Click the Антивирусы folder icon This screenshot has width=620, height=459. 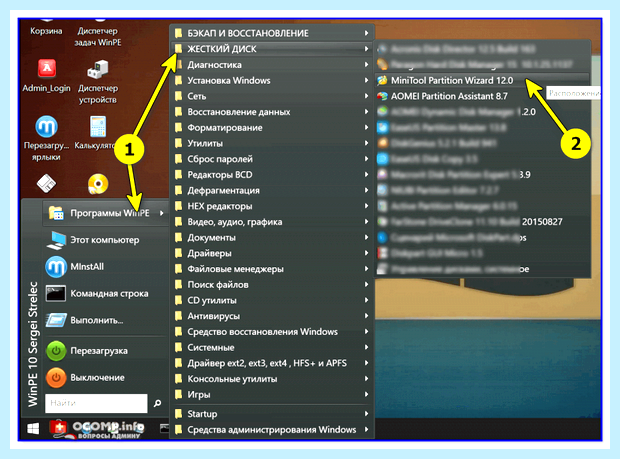pos(179,316)
